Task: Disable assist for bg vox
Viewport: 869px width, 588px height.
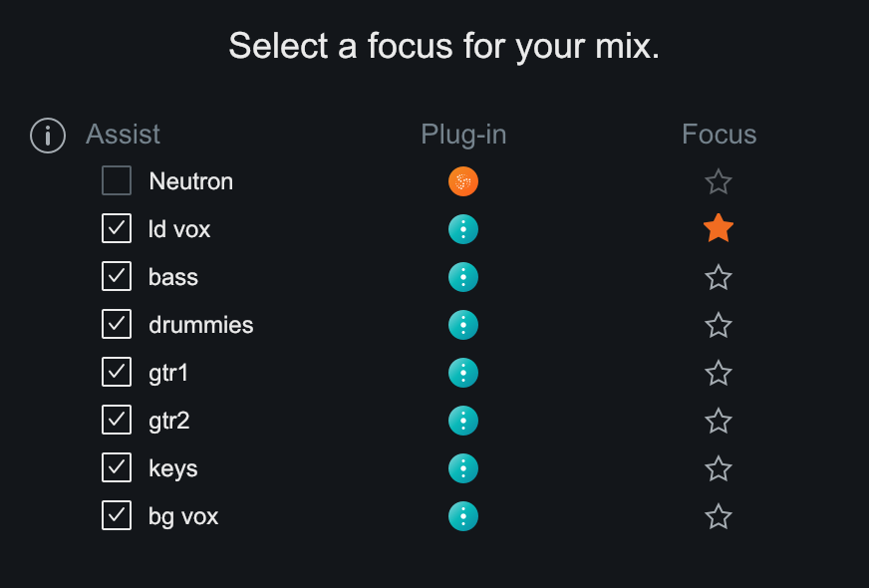Action: [x=117, y=515]
